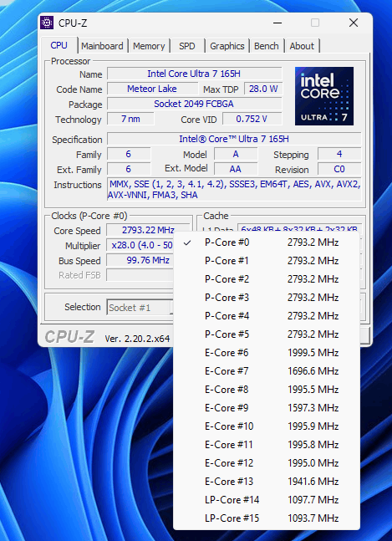Click the Ext. Family value 6

129,169
